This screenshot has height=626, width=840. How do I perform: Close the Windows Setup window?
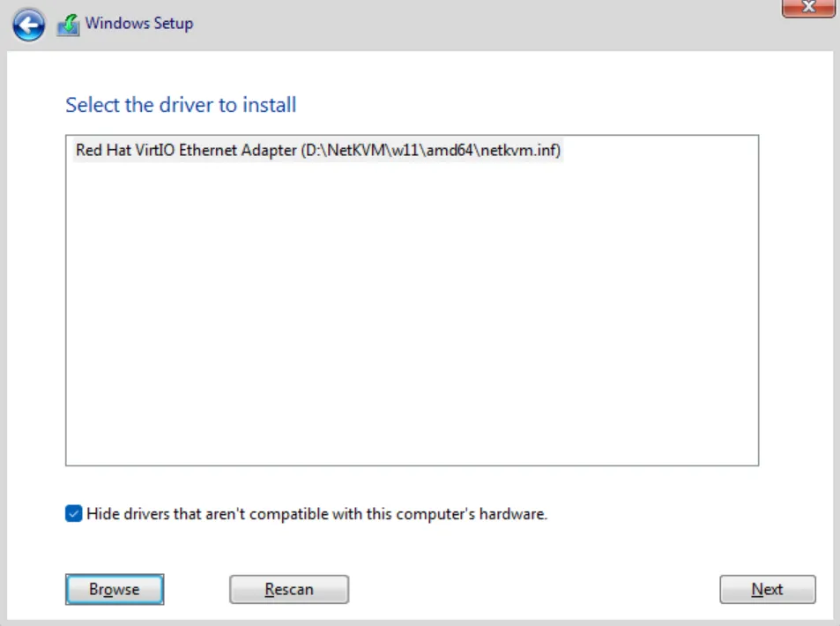pos(808,7)
